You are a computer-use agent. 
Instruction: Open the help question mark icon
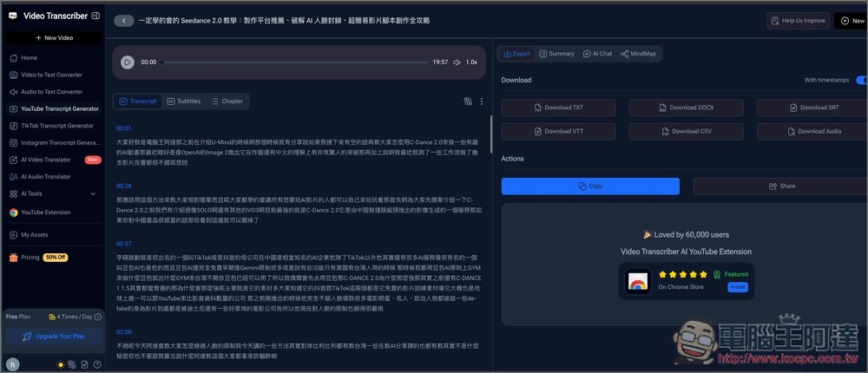click(97, 364)
